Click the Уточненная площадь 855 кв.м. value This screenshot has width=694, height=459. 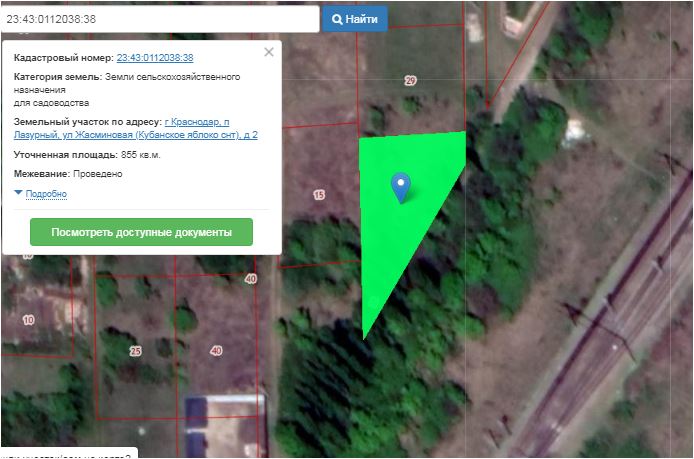(140, 155)
